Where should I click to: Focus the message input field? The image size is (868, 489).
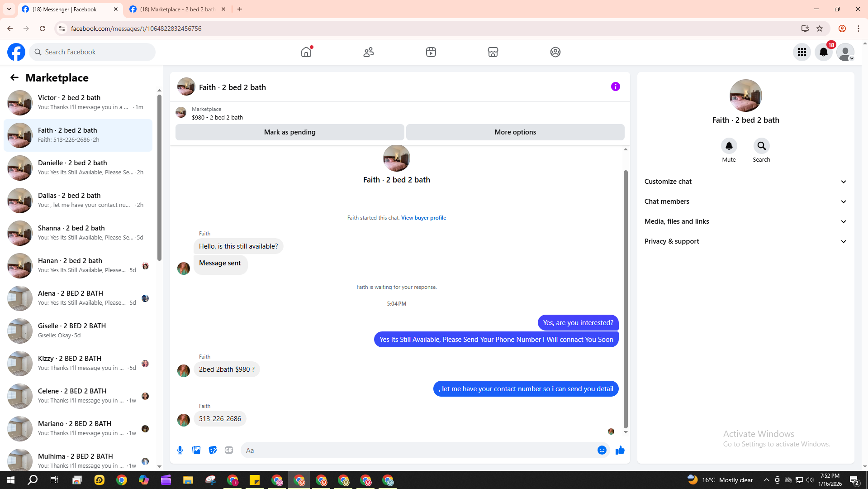coord(418,450)
